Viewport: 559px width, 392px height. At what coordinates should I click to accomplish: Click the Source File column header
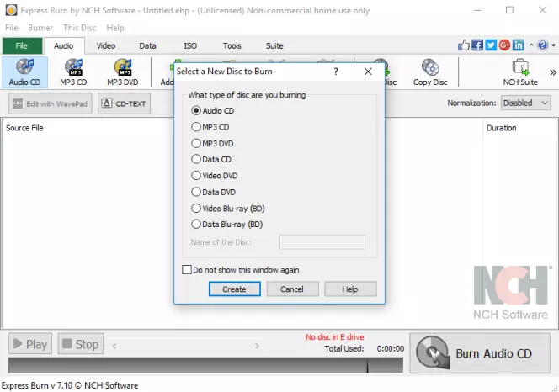coord(24,128)
